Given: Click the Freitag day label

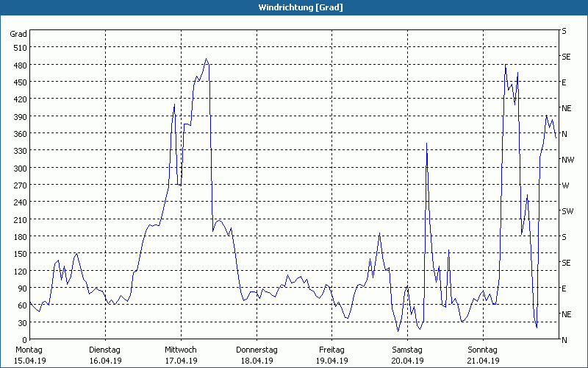Looking at the screenshot, I should pyautogui.click(x=332, y=350).
